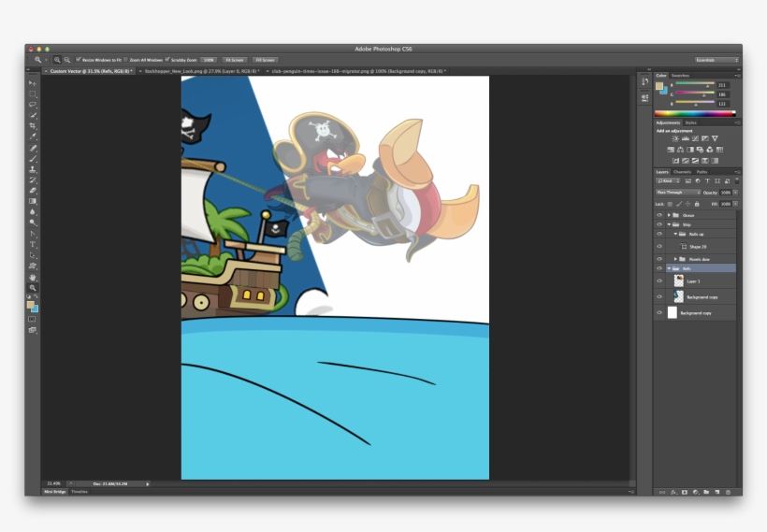Viewport: 767px width, 532px height.
Task: Select the Eyedropper tool
Action: pos(33,137)
